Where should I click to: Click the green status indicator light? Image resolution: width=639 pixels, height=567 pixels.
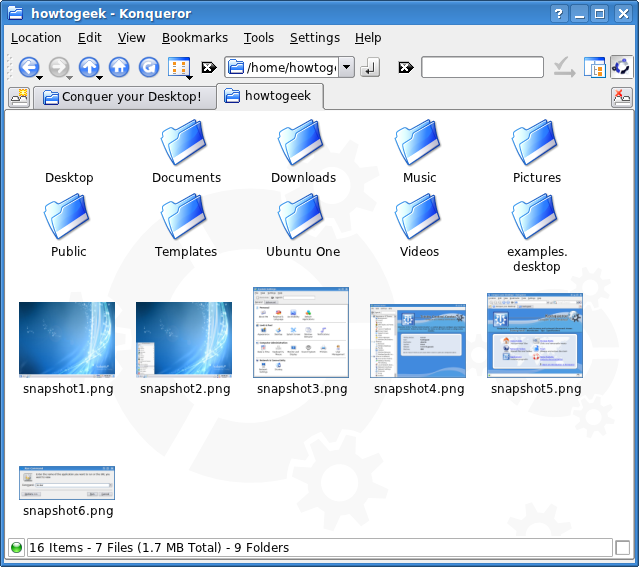click(17, 547)
